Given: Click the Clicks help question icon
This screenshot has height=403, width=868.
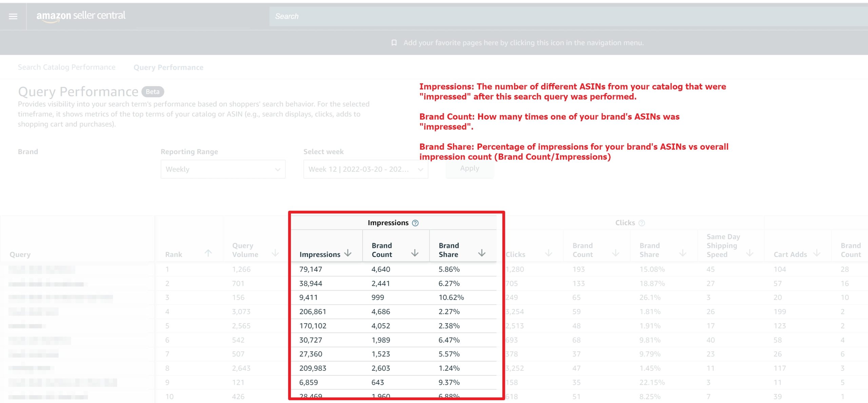Looking at the screenshot, I should point(642,223).
